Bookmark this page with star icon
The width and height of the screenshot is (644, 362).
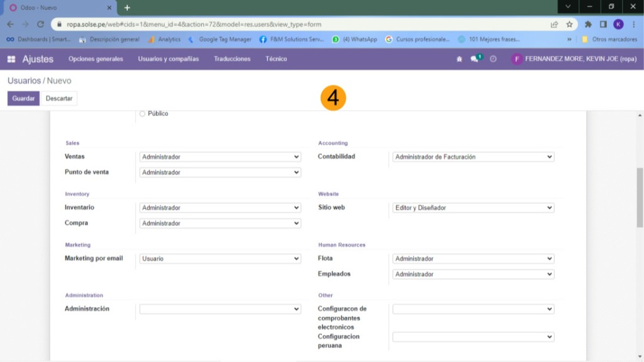point(569,25)
